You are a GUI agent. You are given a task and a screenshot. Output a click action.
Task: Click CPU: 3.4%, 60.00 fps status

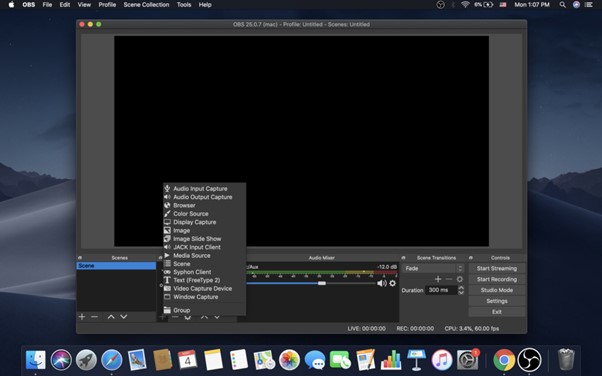pyautogui.click(x=472, y=329)
